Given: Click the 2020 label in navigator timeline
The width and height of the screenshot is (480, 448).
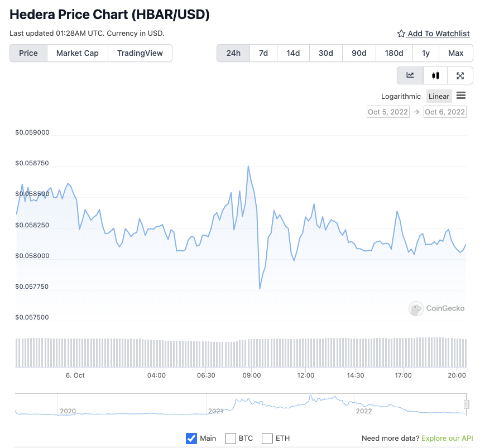Looking at the screenshot, I should pos(68,411).
